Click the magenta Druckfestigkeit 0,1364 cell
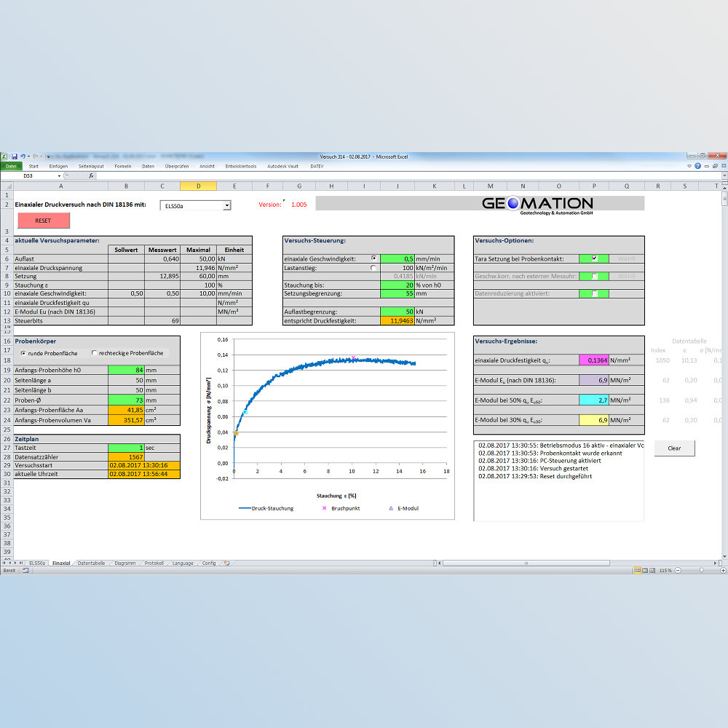 [594, 360]
